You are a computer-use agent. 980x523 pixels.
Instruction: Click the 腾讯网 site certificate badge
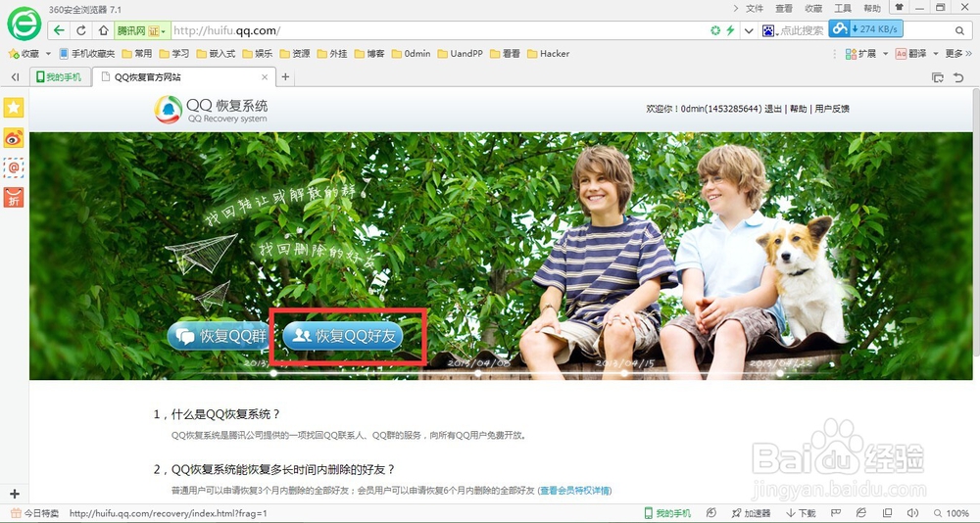click(x=142, y=30)
